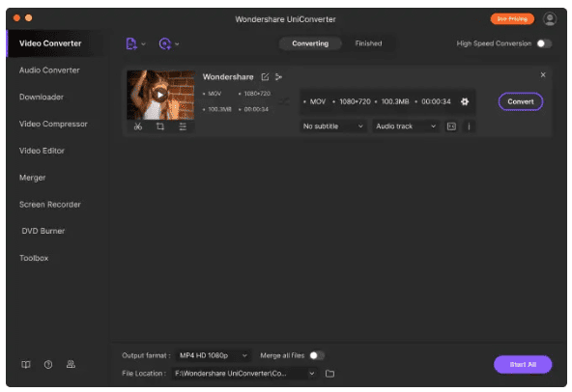
Task: Click the output format MOV info bar
Action: (386, 101)
